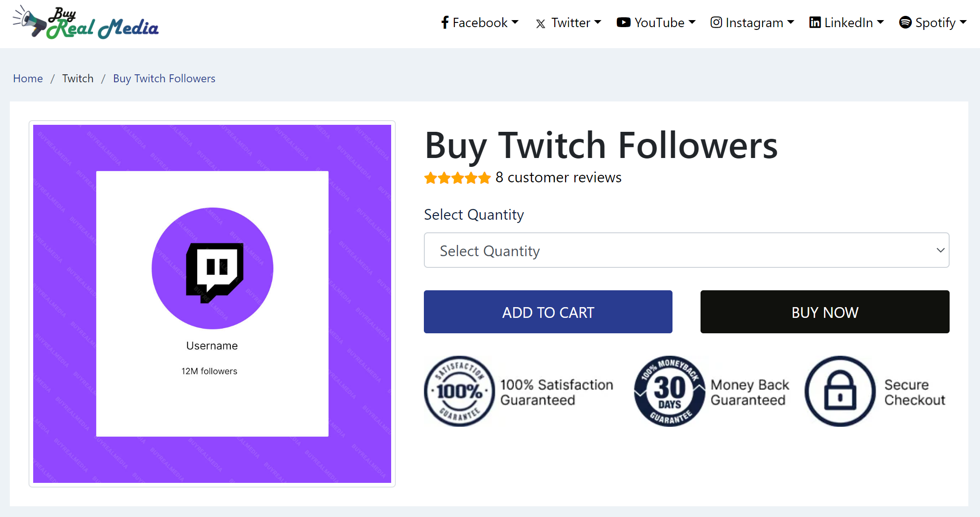This screenshot has width=980, height=517.
Task: Expand the Spotify menu caret
Action: (963, 22)
